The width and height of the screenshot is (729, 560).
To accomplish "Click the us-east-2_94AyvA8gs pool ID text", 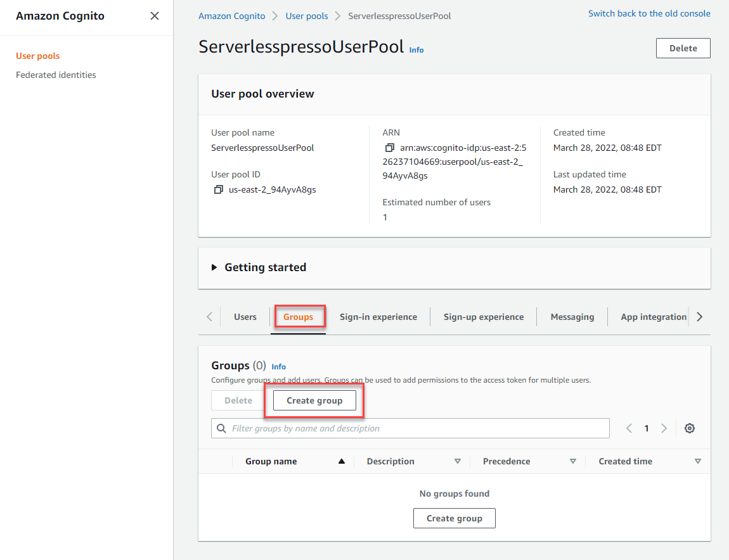I will [x=272, y=189].
